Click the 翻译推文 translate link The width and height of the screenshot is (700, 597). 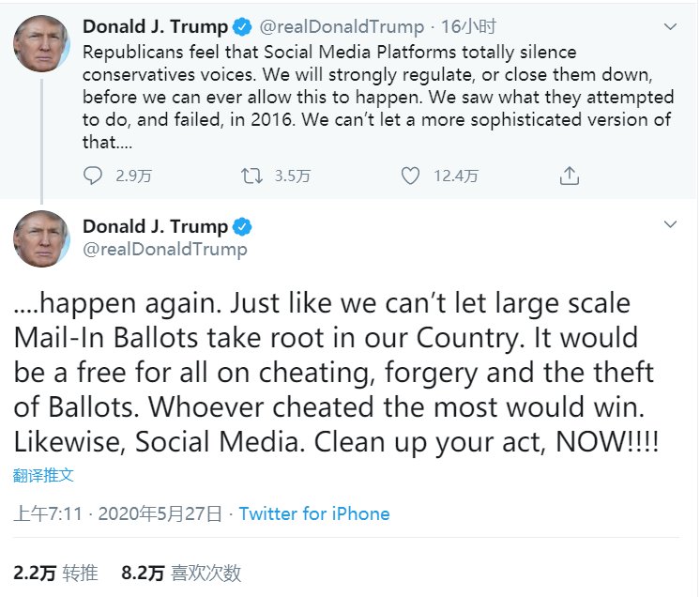pos(43,475)
